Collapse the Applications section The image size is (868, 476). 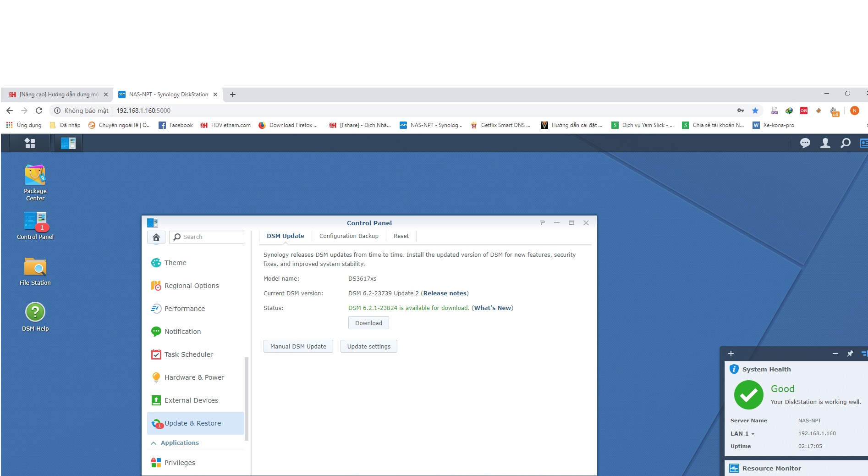pyautogui.click(x=154, y=443)
